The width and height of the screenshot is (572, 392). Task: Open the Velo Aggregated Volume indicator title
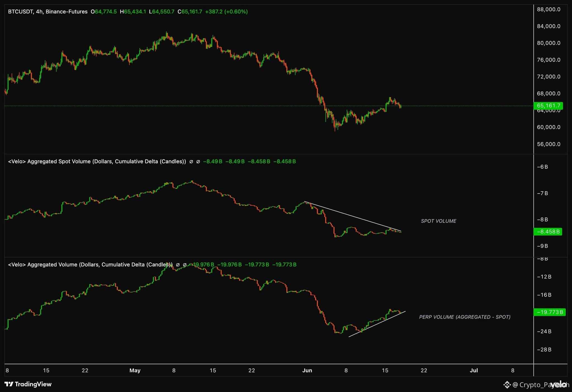pyautogui.click(x=90, y=264)
